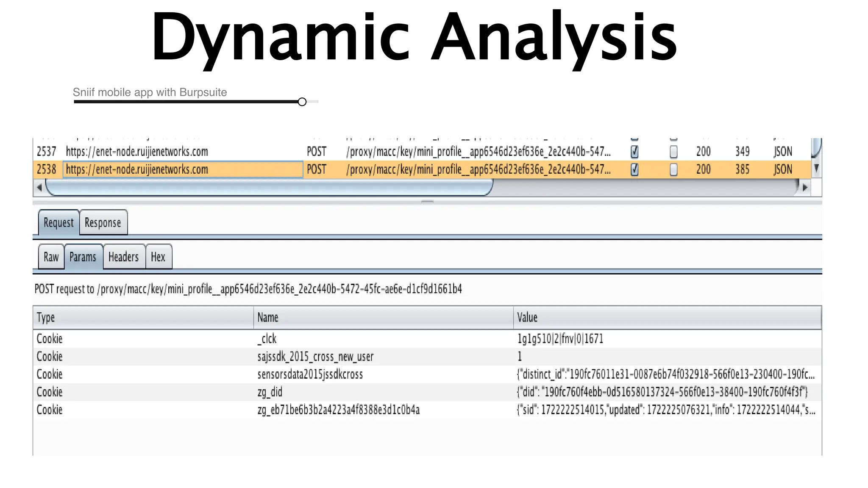The height and width of the screenshot is (488, 868).
Task: Select the sensorsdata2015jssdkcross cookie name
Action: point(310,374)
